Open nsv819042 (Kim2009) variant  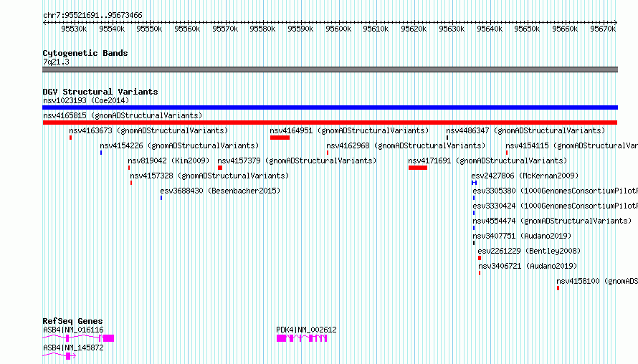coord(168,161)
